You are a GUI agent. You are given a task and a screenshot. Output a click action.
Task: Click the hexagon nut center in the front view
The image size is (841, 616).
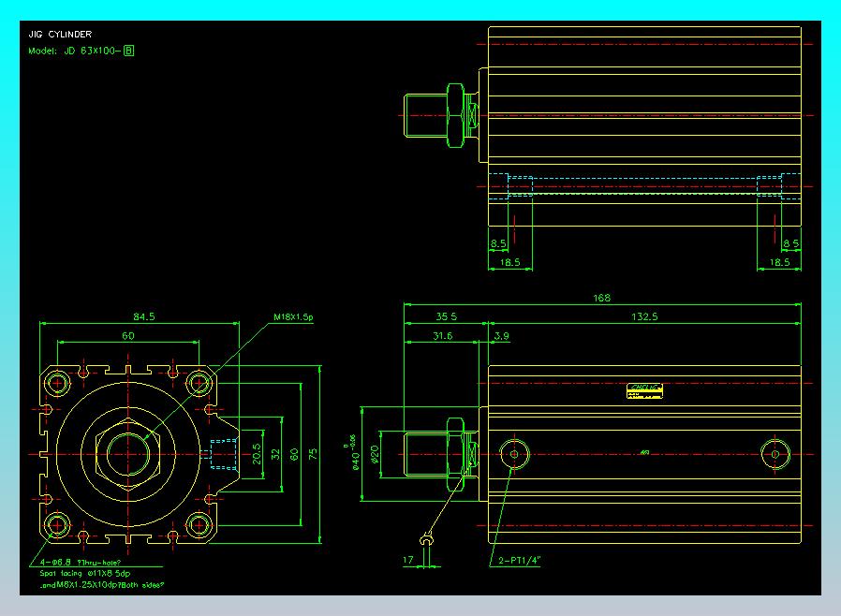[x=127, y=454]
